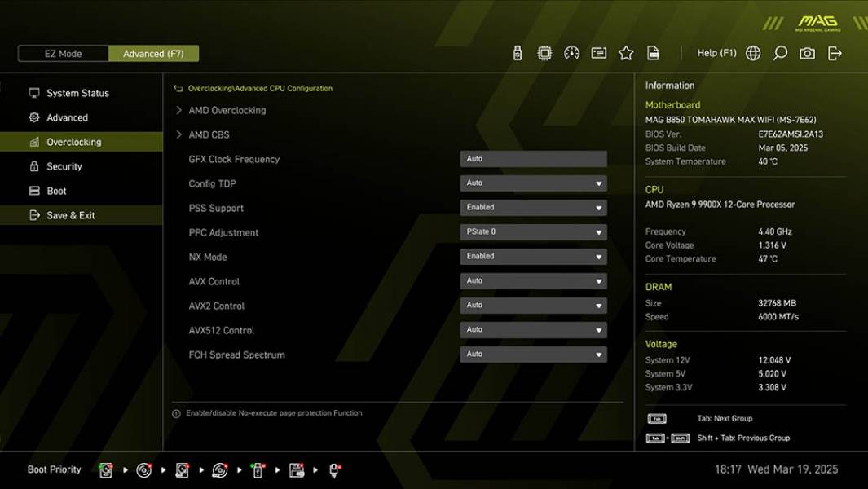This screenshot has width=868, height=489.
Task: Expand the AMD Overclocking submenu
Action: tap(227, 110)
